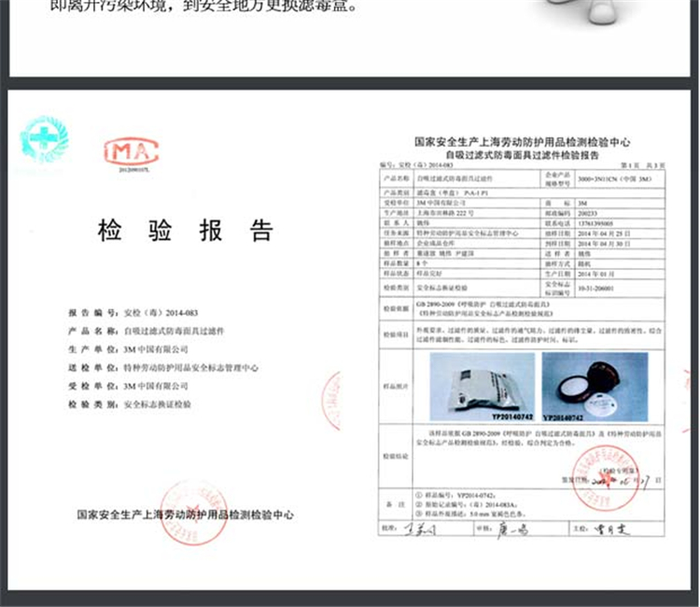Click the 检验报告 title heading
Image resolution: width=700 pixels, height=607 pixels.
point(185,231)
